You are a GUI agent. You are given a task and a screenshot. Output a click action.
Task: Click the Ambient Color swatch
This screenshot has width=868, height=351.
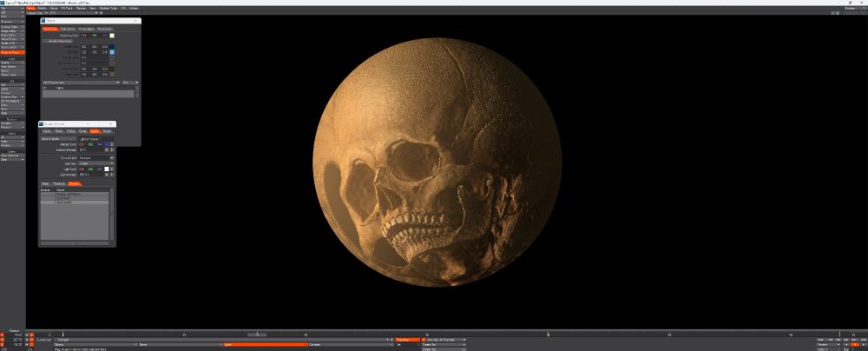(x=106, y=144)
